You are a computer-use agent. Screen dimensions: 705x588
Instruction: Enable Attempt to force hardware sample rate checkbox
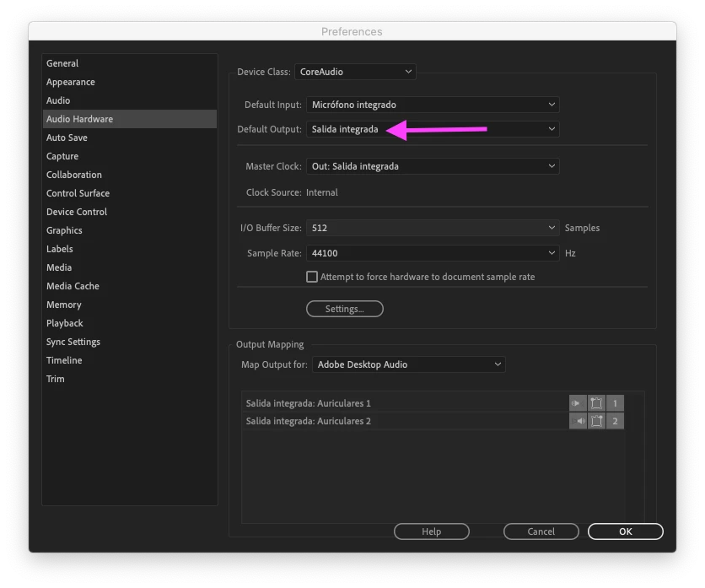click(311, 277)
